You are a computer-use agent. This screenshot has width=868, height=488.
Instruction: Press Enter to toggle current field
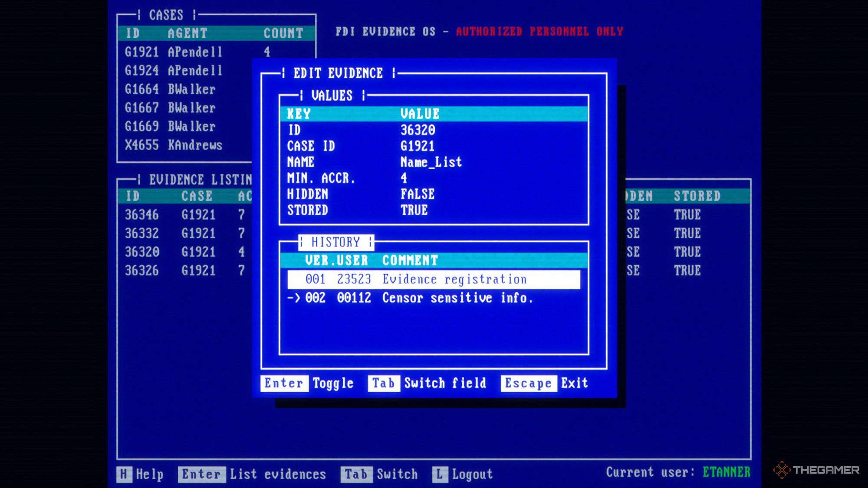pyautogui.click(x=284, y=383)
